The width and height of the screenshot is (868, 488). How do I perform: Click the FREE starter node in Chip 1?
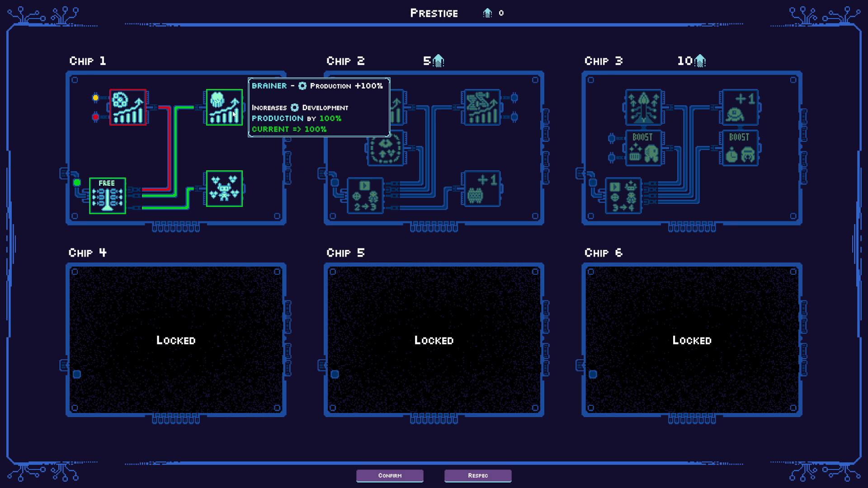pos(108,196)
